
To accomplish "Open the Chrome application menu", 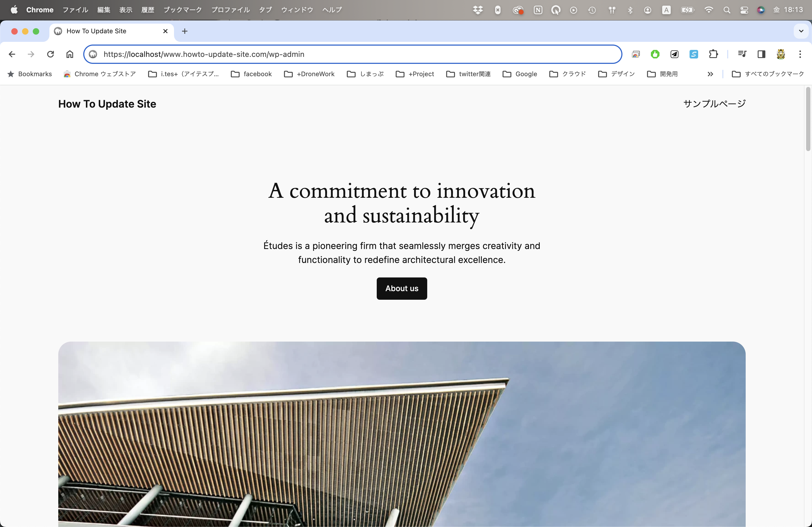I will point(40,10).
